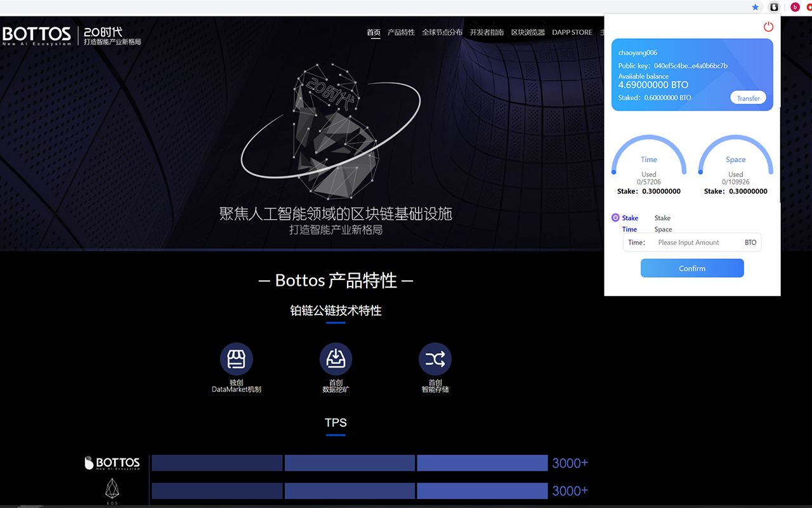Switch staking to Space mode

pyautogui.click(x=662, y=229)
